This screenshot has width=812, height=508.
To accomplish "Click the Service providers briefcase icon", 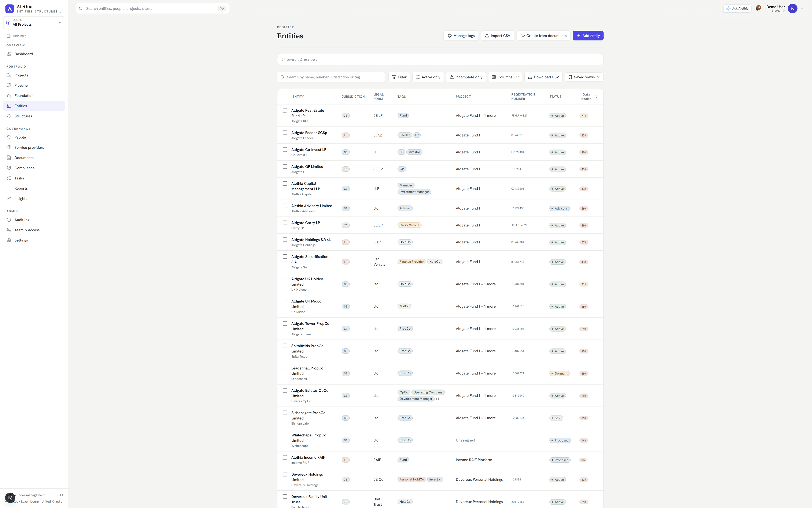I will pos(9,148).
